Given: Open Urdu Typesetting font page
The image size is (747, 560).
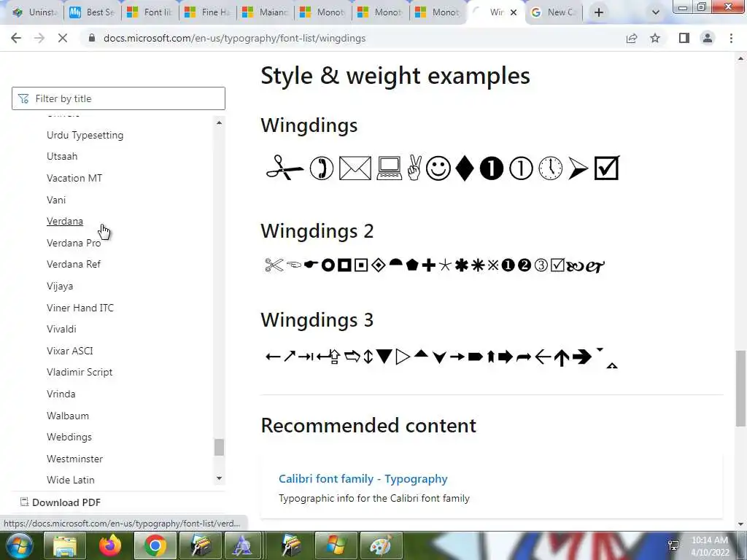Looking at the screenshot, I should tap(85, 135).
